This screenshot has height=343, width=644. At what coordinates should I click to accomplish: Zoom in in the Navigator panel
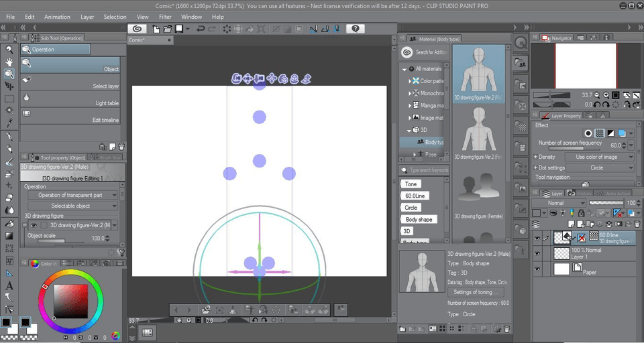pos(606,95)
